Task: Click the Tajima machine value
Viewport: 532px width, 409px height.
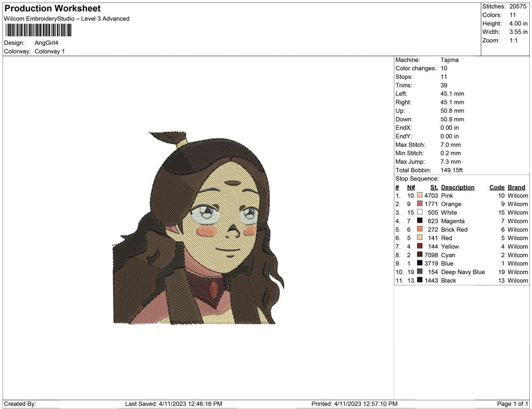Action: [450, 60]
